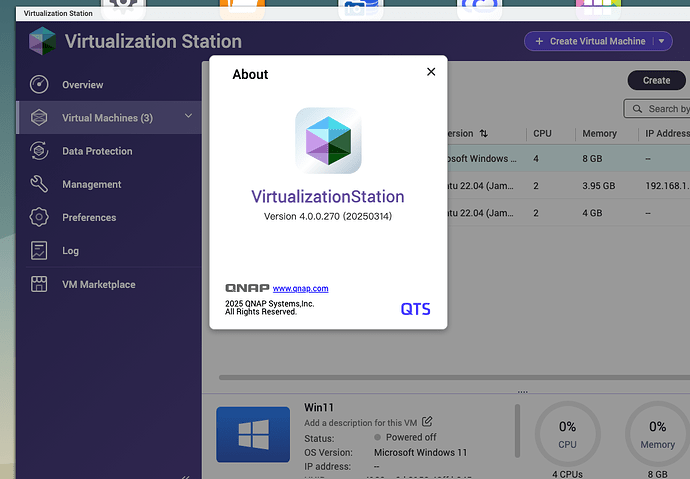The image size is (690, 479).
Task: Click the Virtualization Station header logo
Action: click(42, 41)
